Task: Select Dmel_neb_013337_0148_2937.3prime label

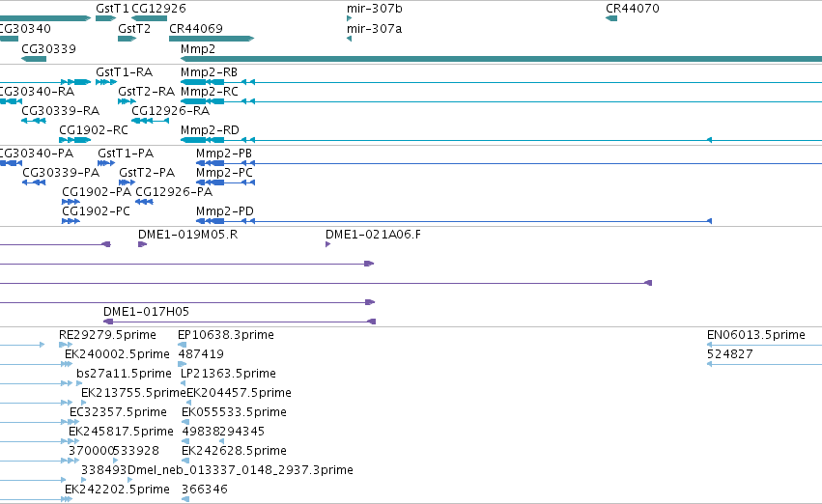Action: click(241, 470)
